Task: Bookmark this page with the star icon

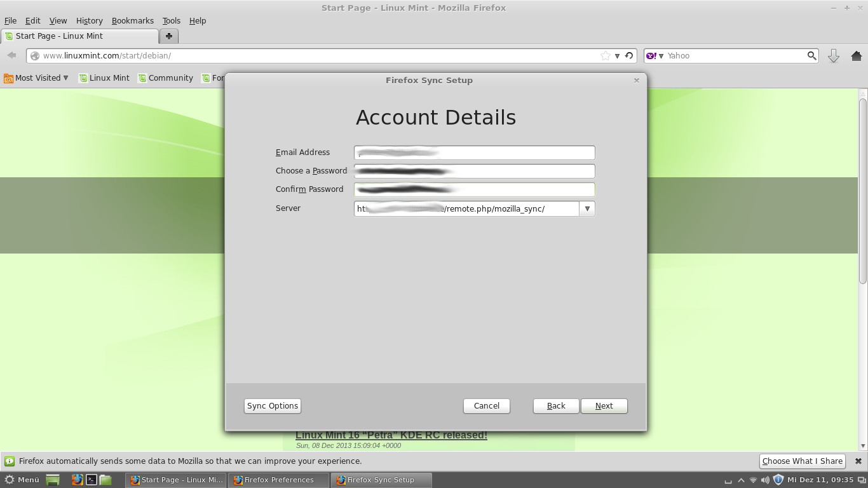Action: (x=605, y=56)
